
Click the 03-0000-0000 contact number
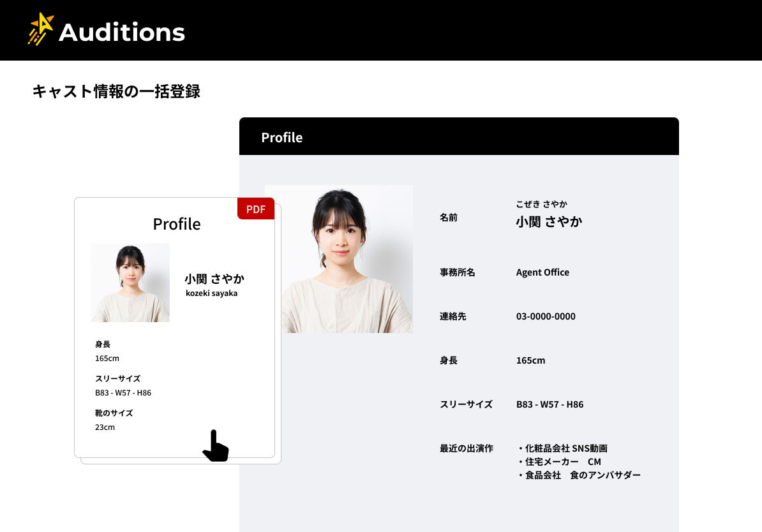click(x=546, y=316)
